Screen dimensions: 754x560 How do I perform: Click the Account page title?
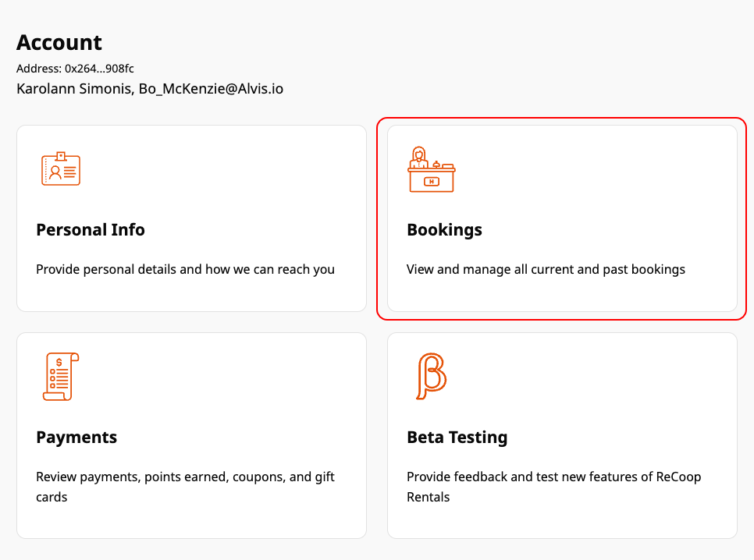59,43
